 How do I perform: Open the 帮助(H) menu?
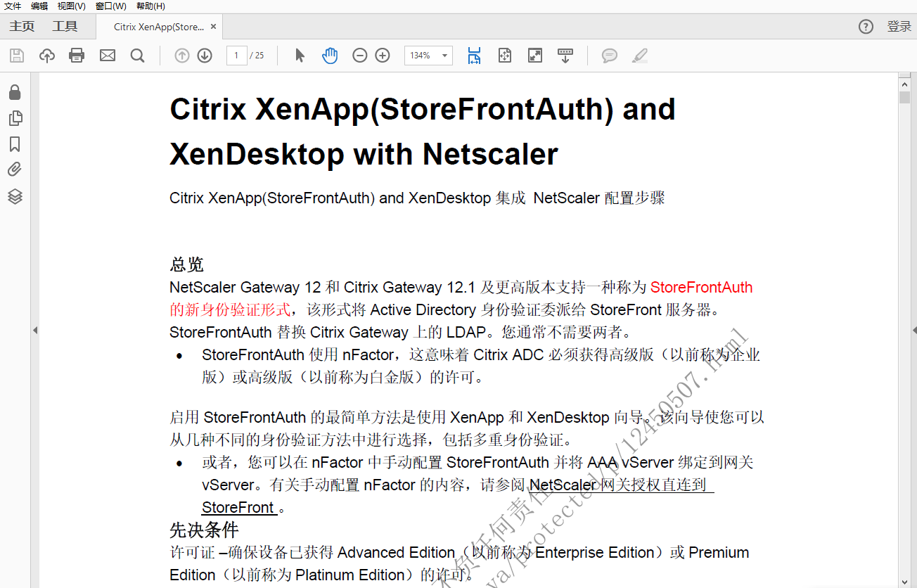point(150,6)
